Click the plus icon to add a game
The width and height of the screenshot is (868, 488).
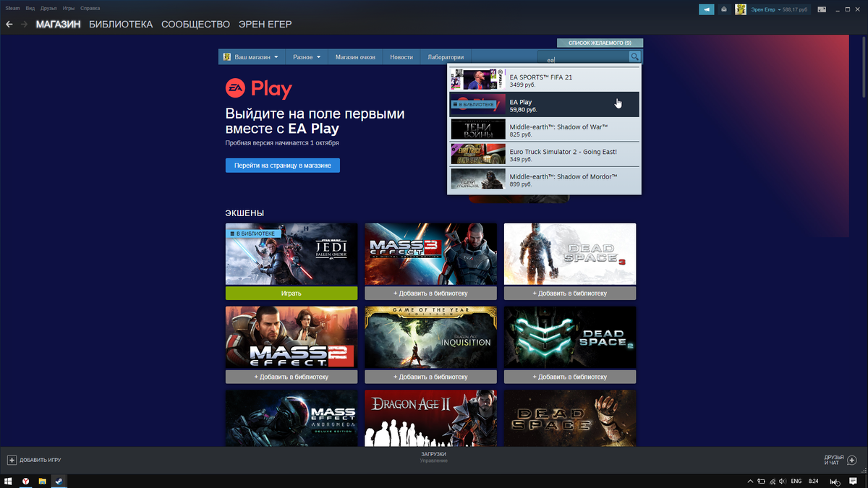[12, 460]
